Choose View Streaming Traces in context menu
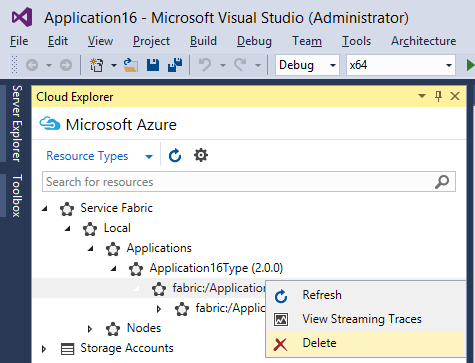 366,319
